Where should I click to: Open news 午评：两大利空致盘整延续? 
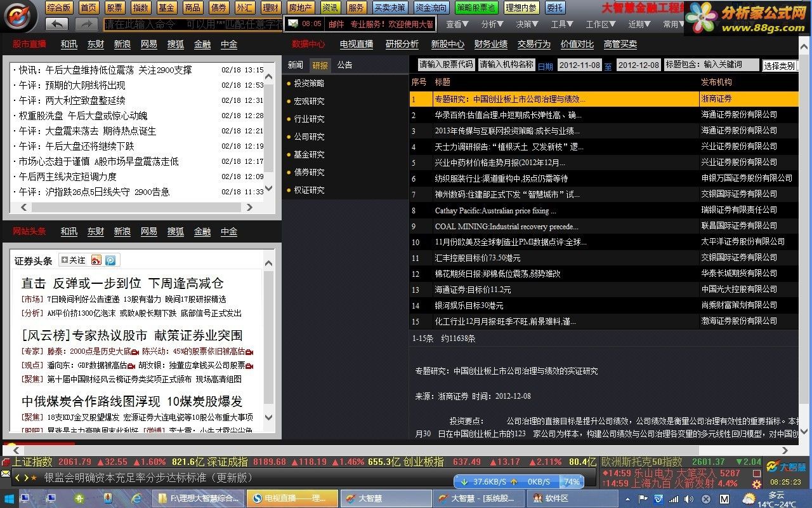coord(72,100)
